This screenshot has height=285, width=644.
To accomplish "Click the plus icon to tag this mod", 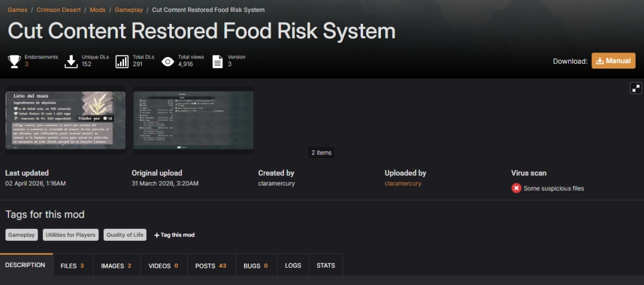I will pos(157,235).
